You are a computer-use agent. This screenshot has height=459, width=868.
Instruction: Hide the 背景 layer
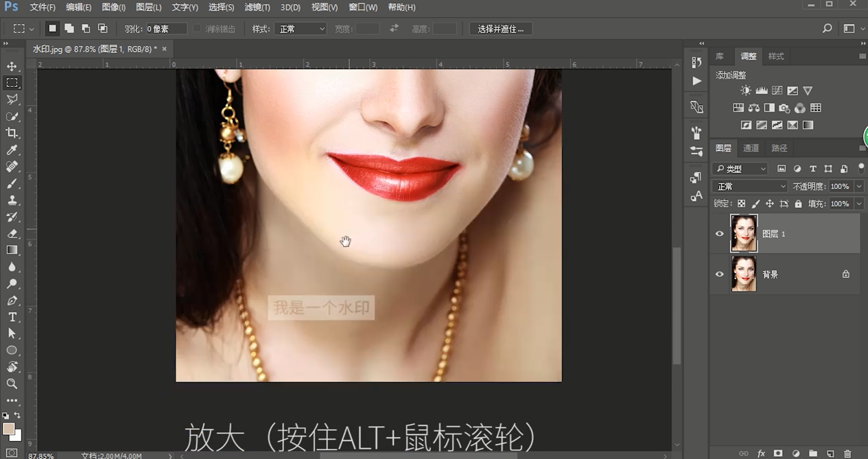pyautogui.click(x=719, y=274)
